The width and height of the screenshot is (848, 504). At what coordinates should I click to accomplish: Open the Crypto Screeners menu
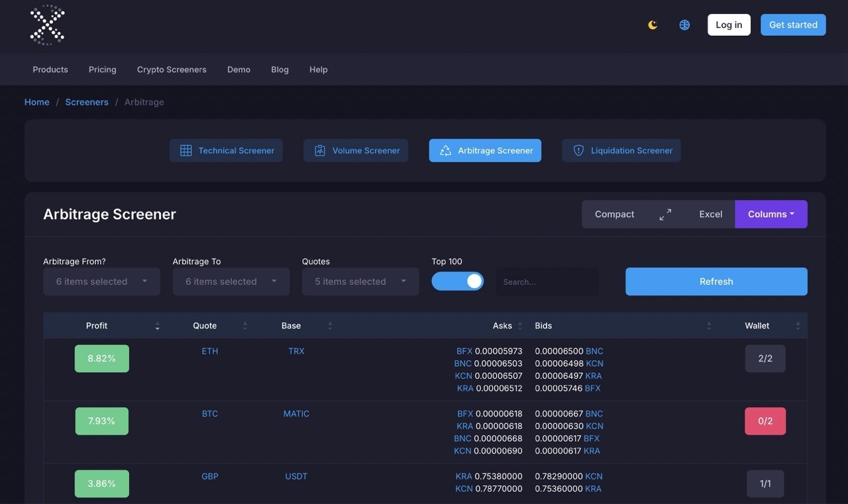tap(172, 70)
